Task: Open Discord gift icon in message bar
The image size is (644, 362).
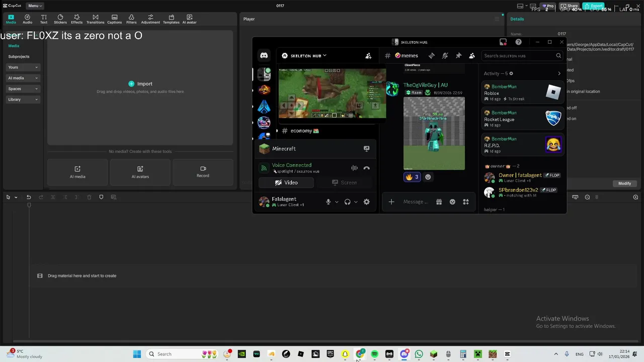Action: [439, 202]
